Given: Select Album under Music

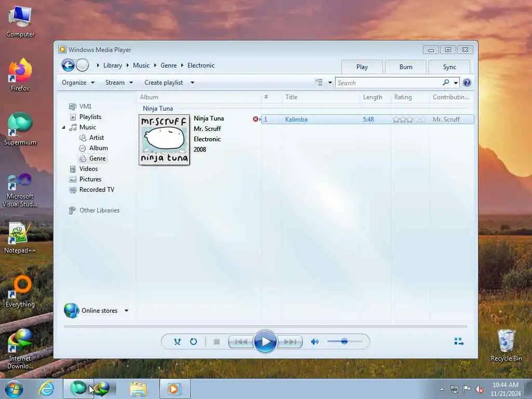Looking at the screenshot, I should 98,148.
